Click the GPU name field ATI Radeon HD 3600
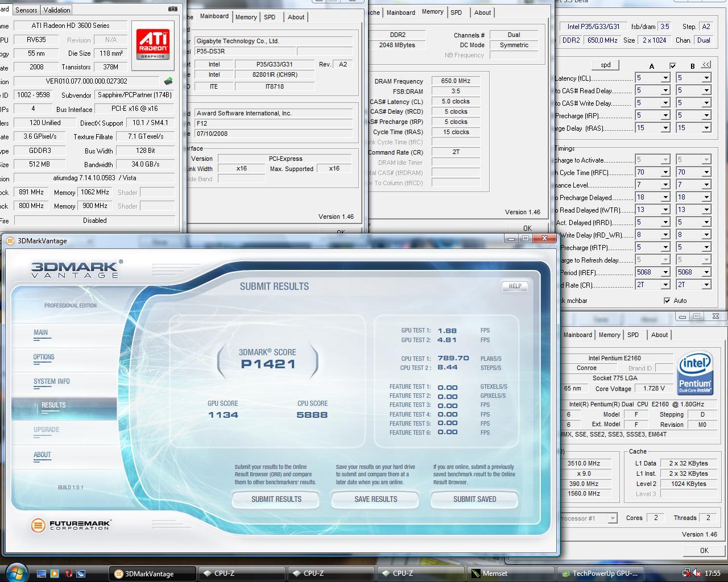This screenshot has height=582, width=728. coord(70,26)
